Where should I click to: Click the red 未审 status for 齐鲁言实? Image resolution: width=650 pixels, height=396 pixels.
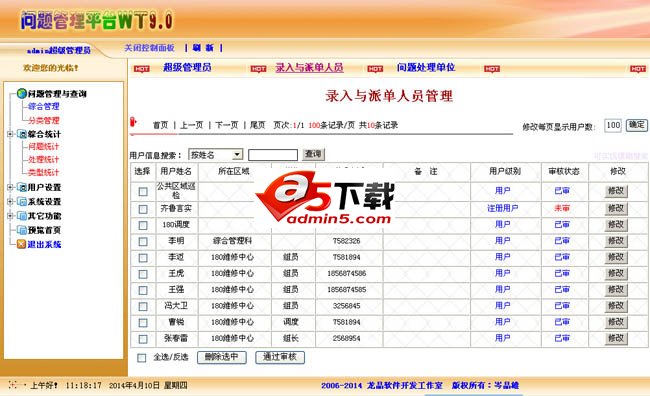pos(562,208)
